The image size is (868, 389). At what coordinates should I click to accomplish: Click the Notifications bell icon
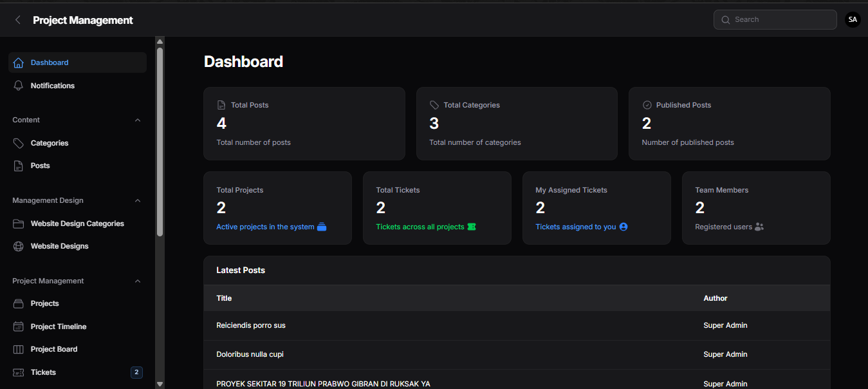coord(18,86)
